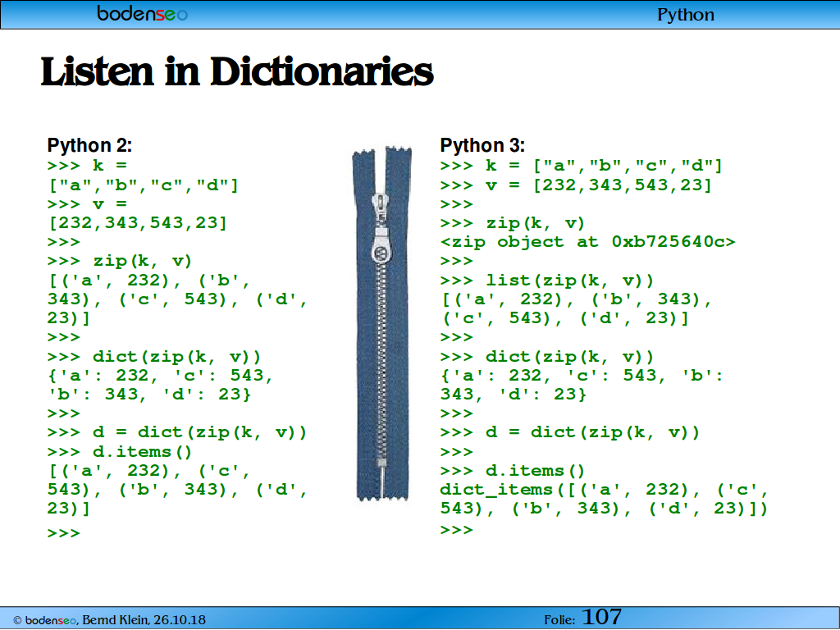Click Python 2 '>>> dict(zip(k, v))' line
Screen dimensions: 840x630
pyautogui.click(x=153, y=357)
